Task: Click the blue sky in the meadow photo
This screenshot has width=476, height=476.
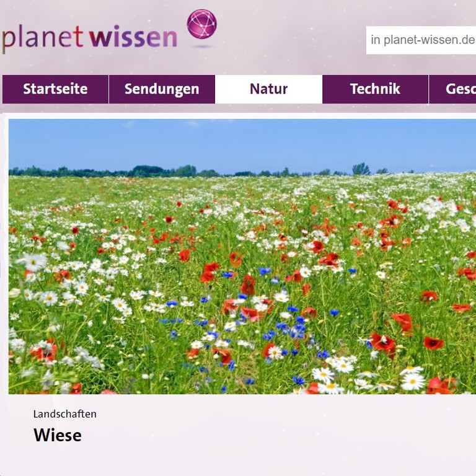Action: coord(242,143)
